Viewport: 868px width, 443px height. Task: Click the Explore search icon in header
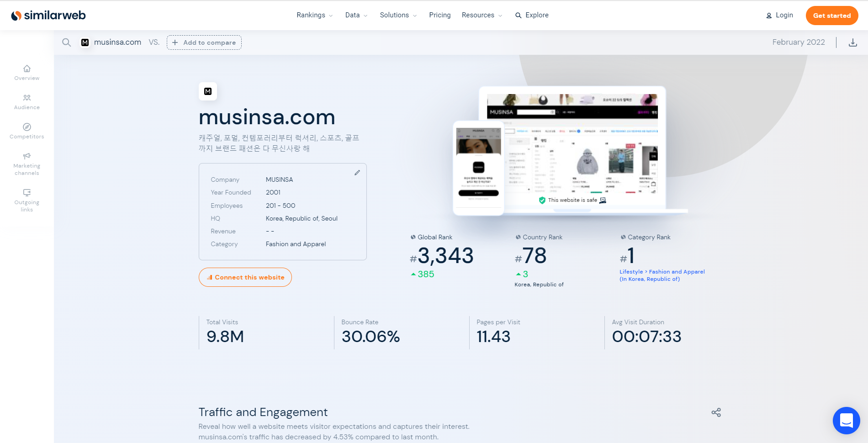click(518, 16)
